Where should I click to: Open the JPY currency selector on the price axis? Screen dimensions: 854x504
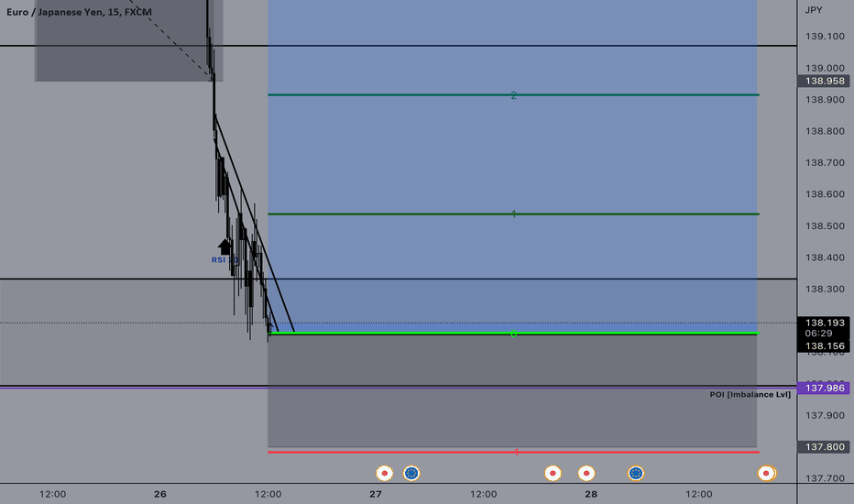coord(813,10)
